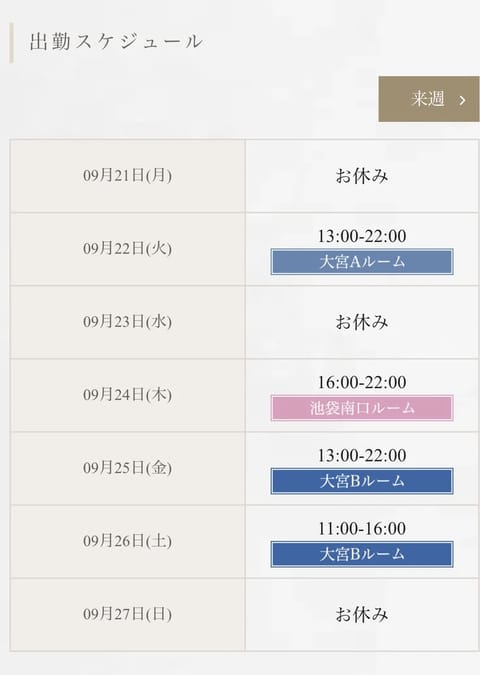
Task: Click お休み status for Monday 09月21日
Action: (362, 176)
